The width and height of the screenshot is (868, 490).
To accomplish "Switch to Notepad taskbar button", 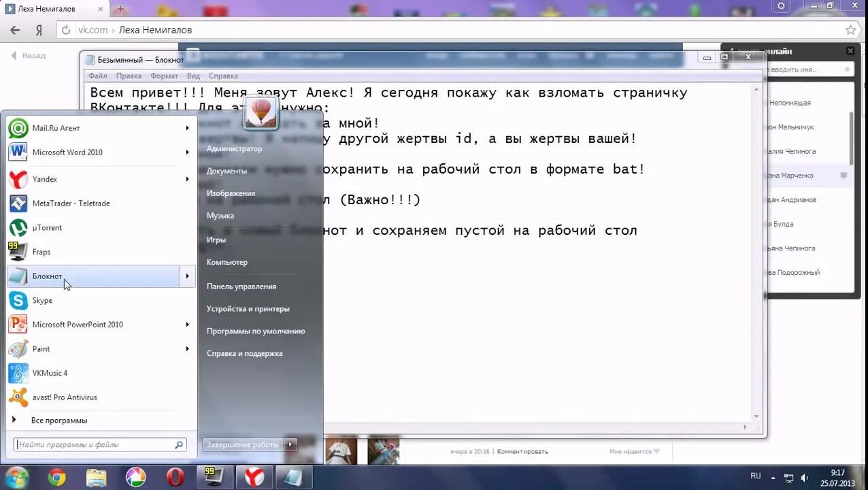I will coord(294,478).
